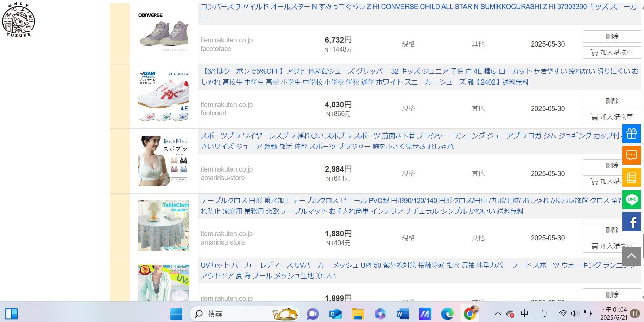This screenshot has width=644, height=322.
Task: Launch Outlook from the taskbar
Action: [335, 314]
